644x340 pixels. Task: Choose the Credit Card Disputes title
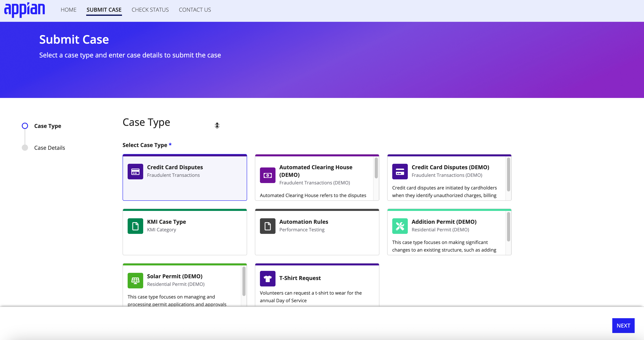tap(175, 167)
